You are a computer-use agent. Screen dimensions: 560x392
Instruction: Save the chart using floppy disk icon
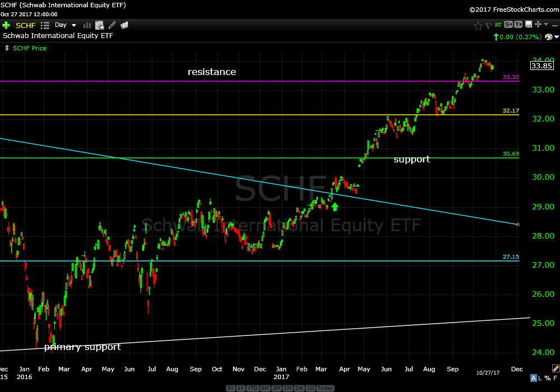[x=528, y=25]
